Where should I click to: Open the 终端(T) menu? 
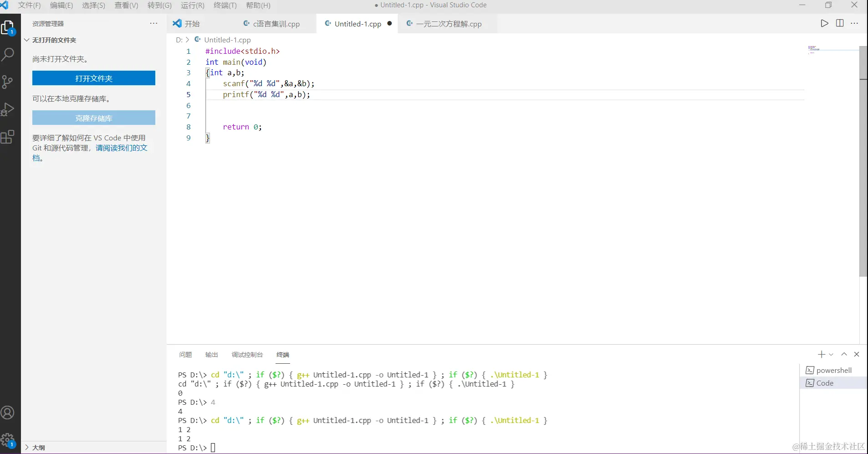coord(225,5)
